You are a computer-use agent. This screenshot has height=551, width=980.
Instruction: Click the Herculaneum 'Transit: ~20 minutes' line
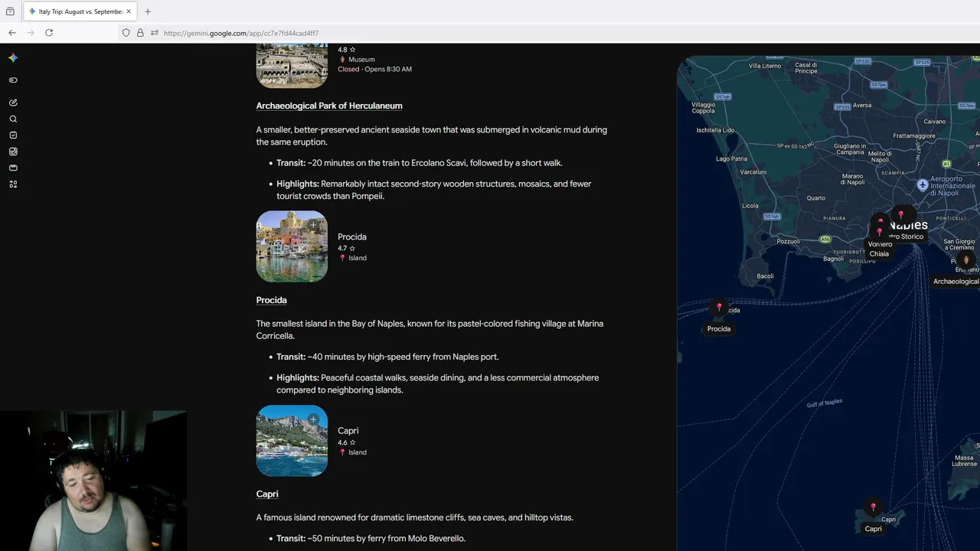click(x=420, y=163)
